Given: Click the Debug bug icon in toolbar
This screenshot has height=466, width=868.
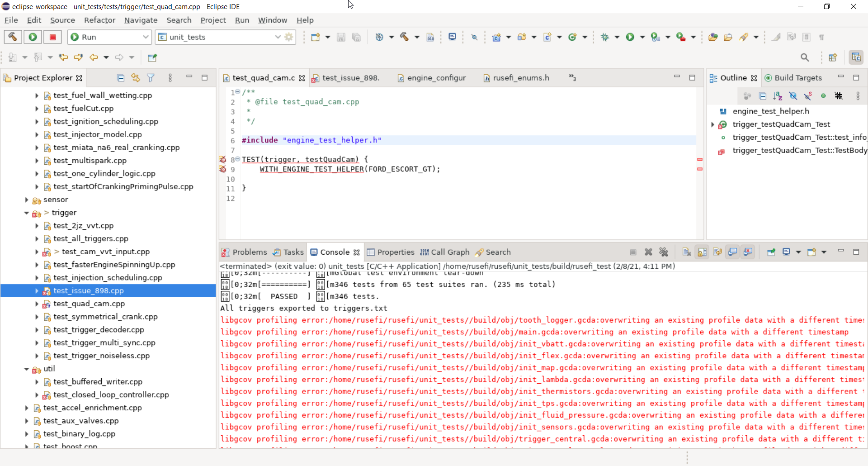Looking at the screenshot, I should pyautogui.click(x=605, y=37).
